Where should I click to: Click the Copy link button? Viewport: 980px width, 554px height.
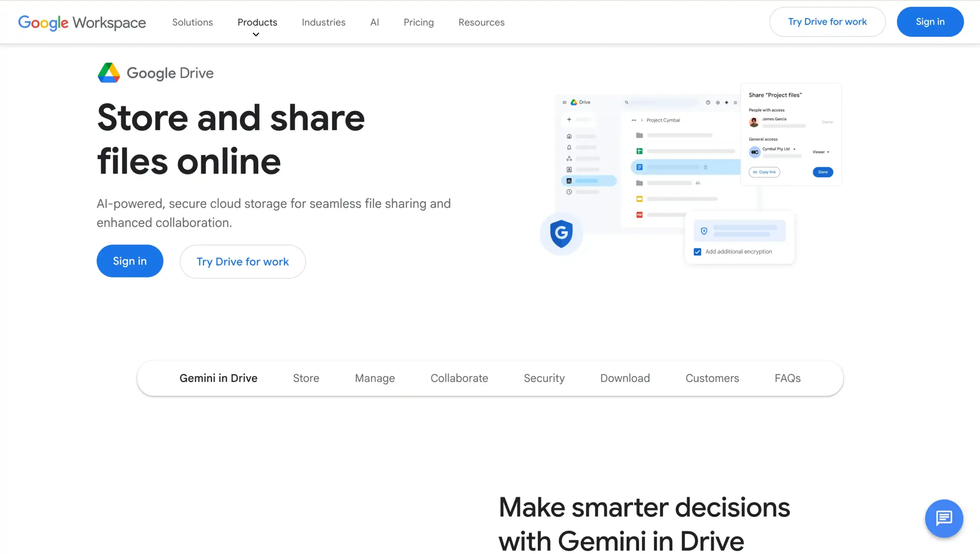tap(764, 172)
